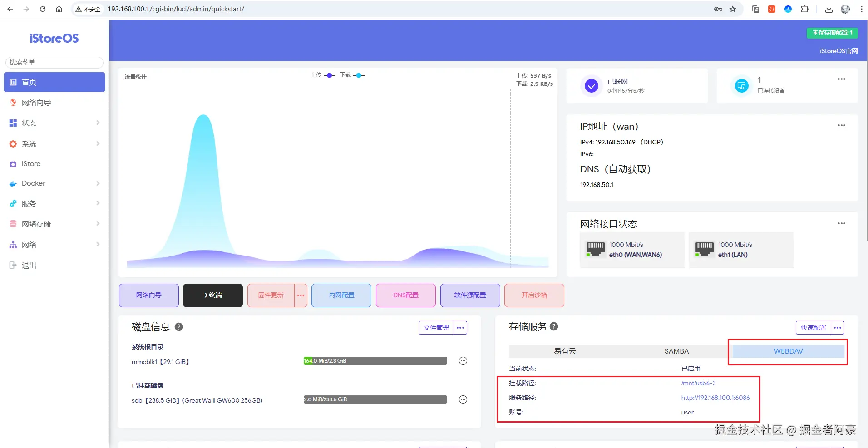This screenshot has height=448, width=868.
Task: Click the 未保存的配置 badge
Action: coord(832,33)
